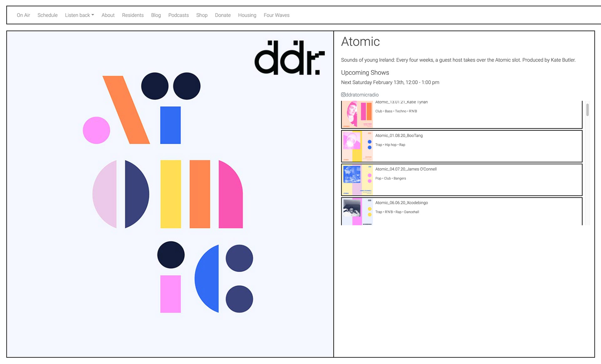Select the Atomic_06.06.20_Xcodebingo title
This screenshot has width=601, height=364.
point(401,203)
